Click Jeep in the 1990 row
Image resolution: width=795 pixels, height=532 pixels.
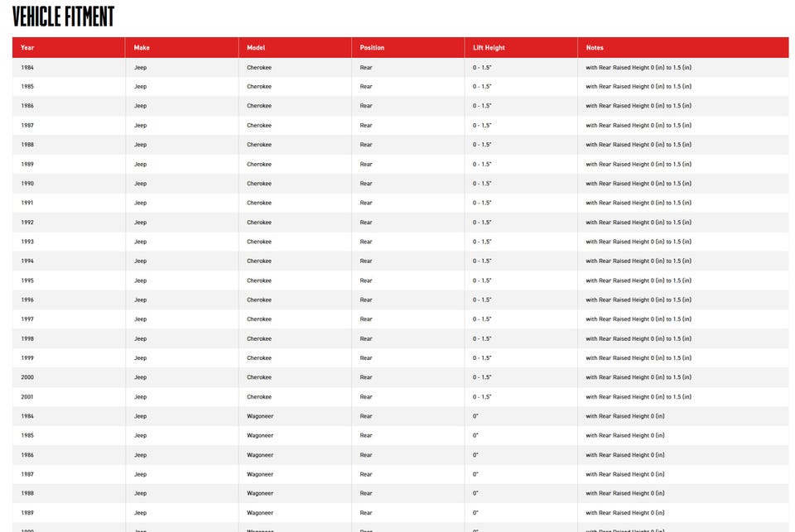click(x=141, y=184)
